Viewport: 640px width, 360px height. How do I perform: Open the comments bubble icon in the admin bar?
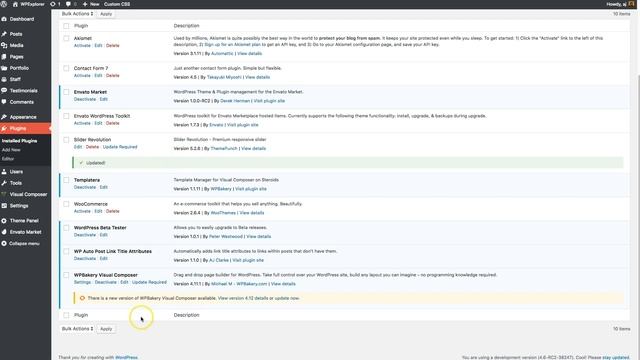point(68,4)
